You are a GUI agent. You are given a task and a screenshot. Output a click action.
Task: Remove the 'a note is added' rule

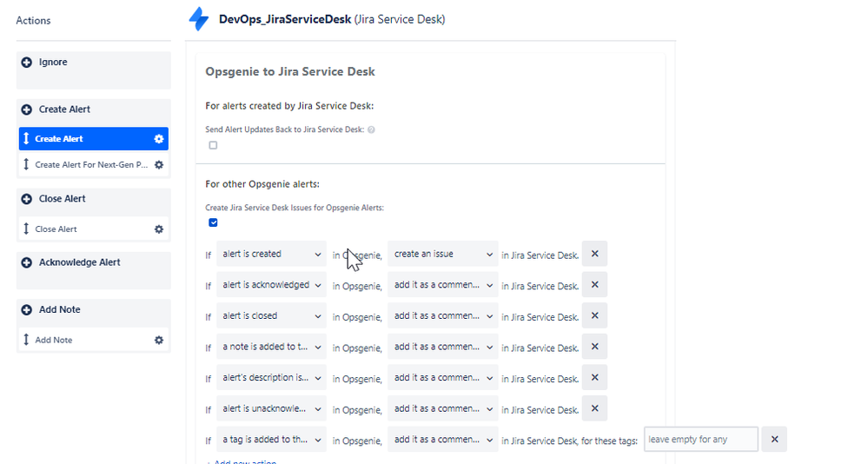click(594, 347)
